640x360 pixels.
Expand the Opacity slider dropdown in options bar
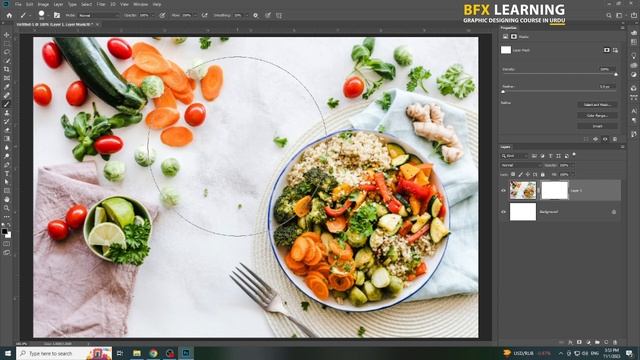click(152, 15)
